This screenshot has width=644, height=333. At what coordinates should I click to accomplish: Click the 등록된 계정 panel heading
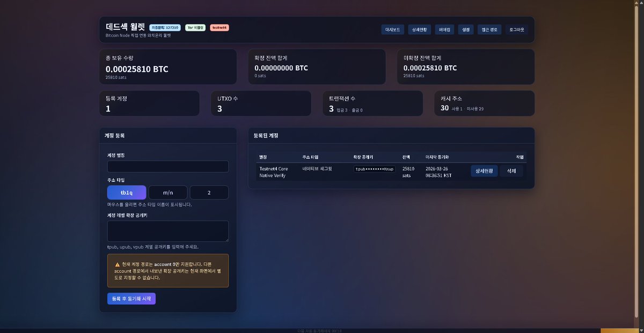(x=266, y=136)
